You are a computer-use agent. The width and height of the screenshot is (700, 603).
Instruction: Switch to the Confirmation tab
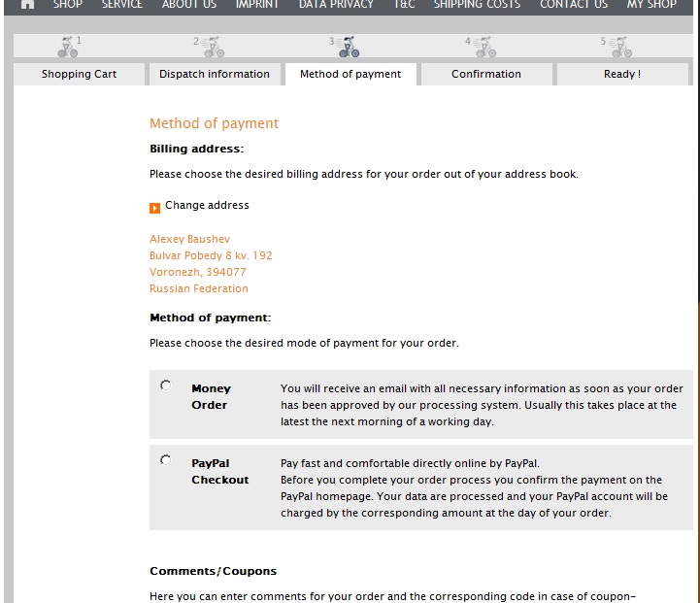pyautogui.click(x=486, y=74)
